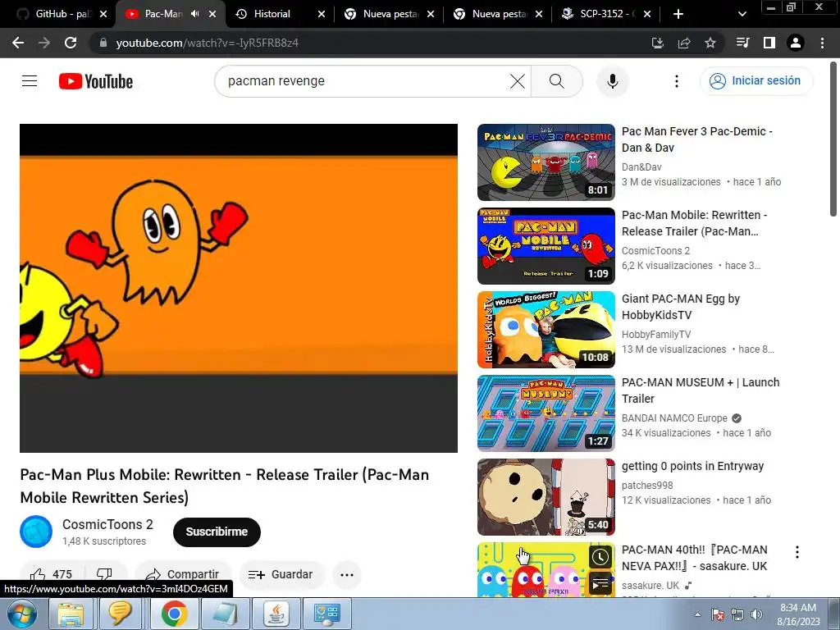The height and width of the screenshot is (630, 840).
Task: Close the Historial tab
Action: click(x=322, y=14)
